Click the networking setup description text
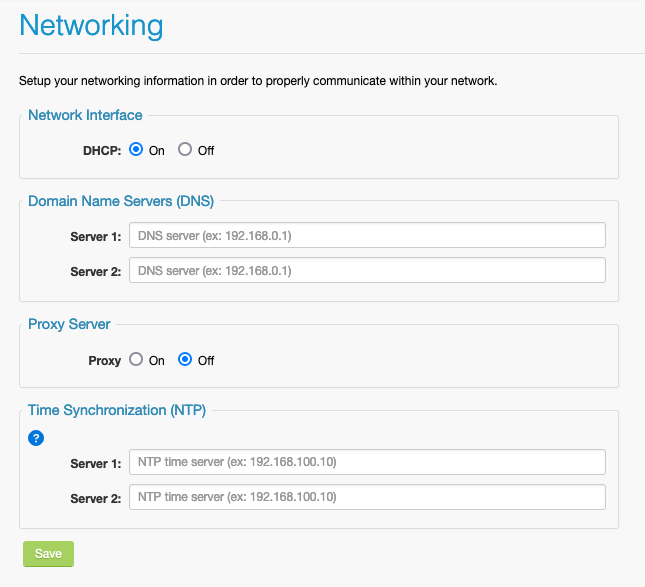Viewport: 645px width, 587px height. pyautogui.click(x=258, y=80)
